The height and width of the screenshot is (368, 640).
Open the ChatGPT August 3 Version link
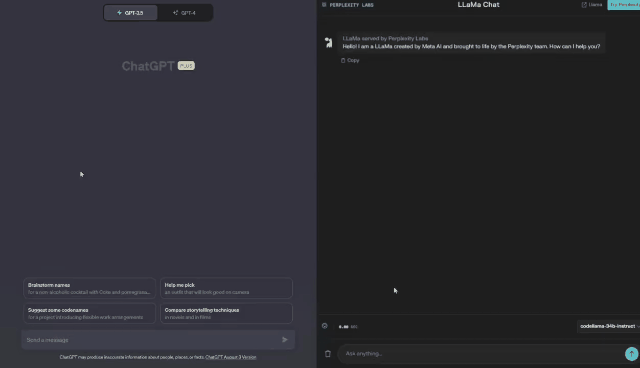(231, 357)
